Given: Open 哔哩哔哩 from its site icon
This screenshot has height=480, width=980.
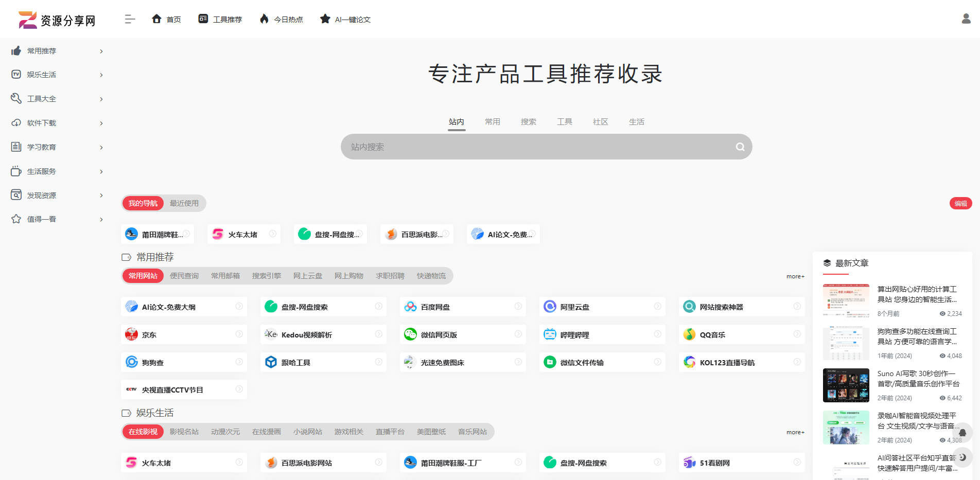Looking at the screenshot, I should (550, 334).
